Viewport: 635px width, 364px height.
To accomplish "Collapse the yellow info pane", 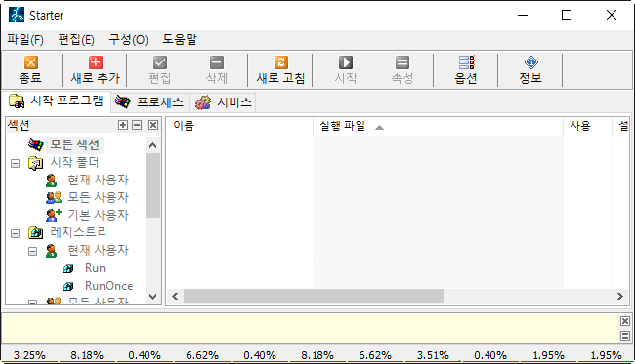I will (625, 336).
